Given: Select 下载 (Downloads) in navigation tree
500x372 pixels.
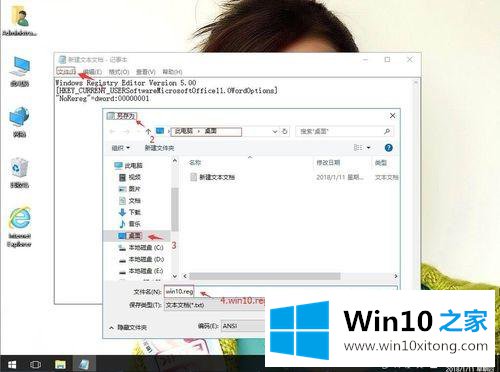Looking at the screenshot, I should tap(130, 212).
